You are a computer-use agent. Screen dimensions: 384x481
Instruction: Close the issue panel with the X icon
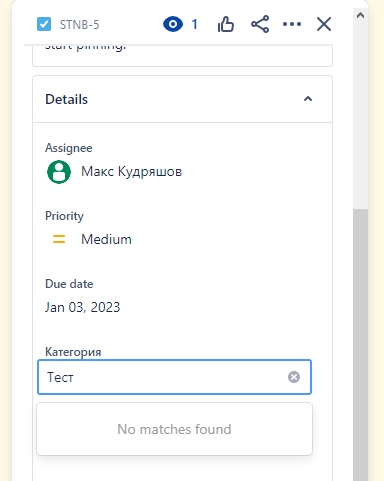324,24
